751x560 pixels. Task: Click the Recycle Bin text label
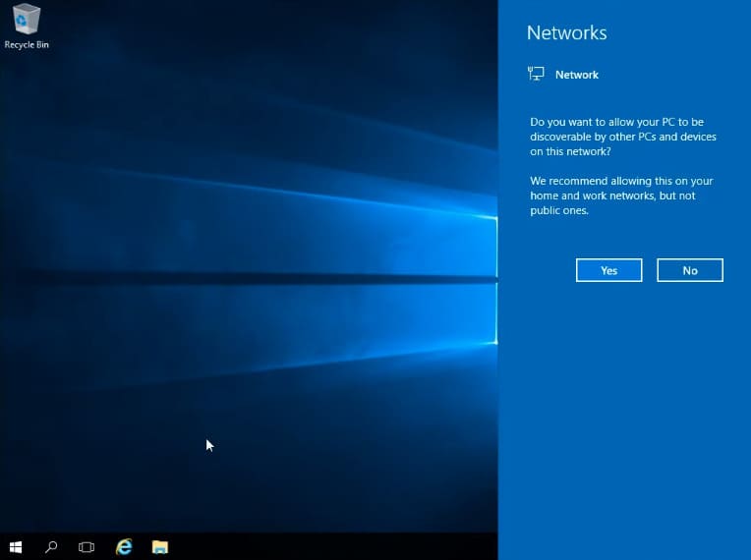point(27,45)
